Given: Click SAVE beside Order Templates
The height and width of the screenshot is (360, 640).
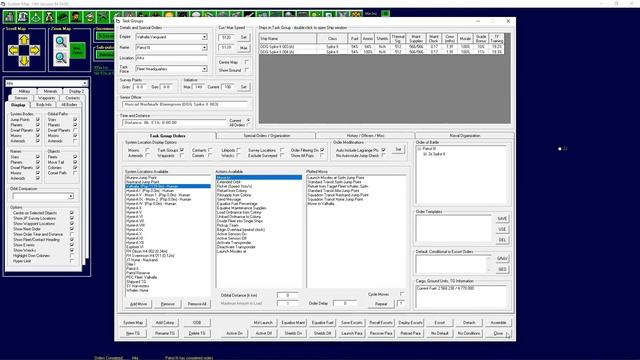Looking at the screenshot, I should (502, 219).
